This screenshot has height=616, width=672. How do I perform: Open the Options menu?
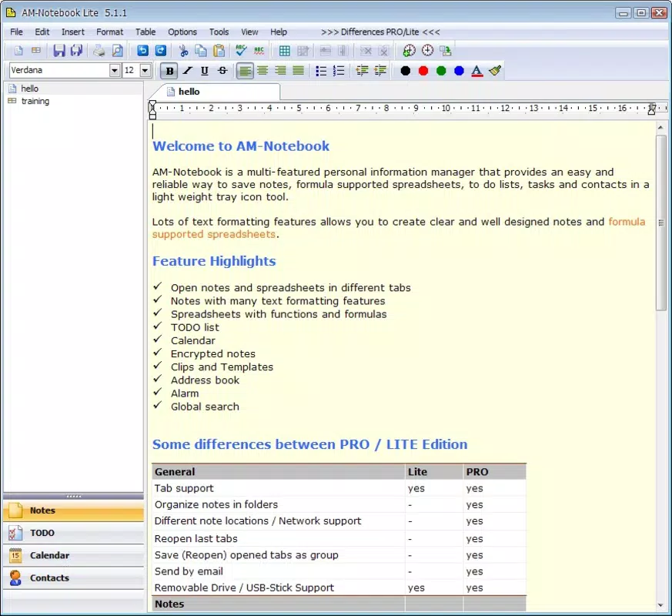coord(182,32)
